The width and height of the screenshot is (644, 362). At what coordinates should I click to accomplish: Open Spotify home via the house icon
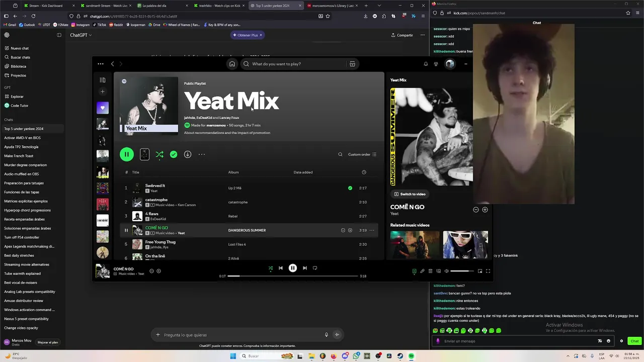click(232, 64)
